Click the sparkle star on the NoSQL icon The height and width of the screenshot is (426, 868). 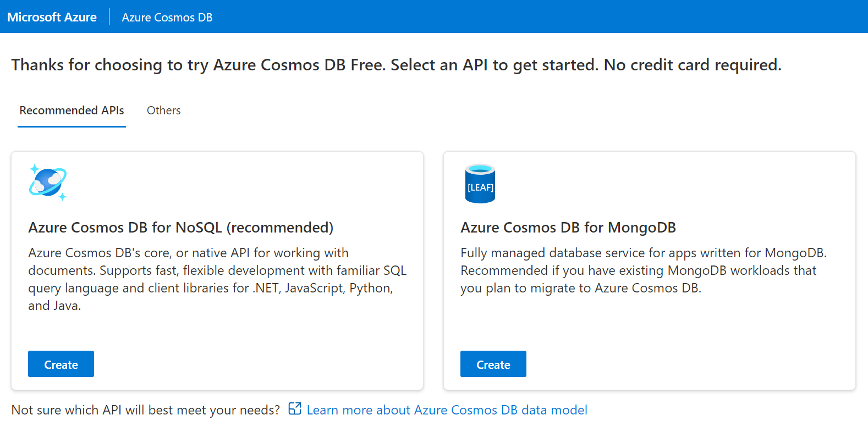point(35,168)
